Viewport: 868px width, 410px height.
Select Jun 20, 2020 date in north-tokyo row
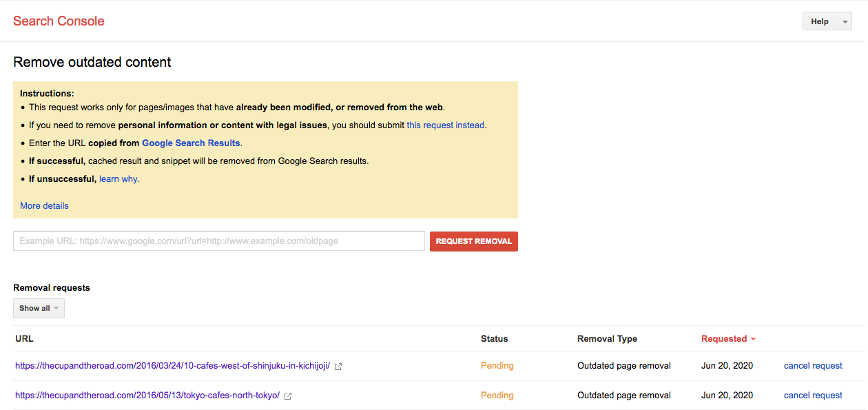(x=727, y=396)
